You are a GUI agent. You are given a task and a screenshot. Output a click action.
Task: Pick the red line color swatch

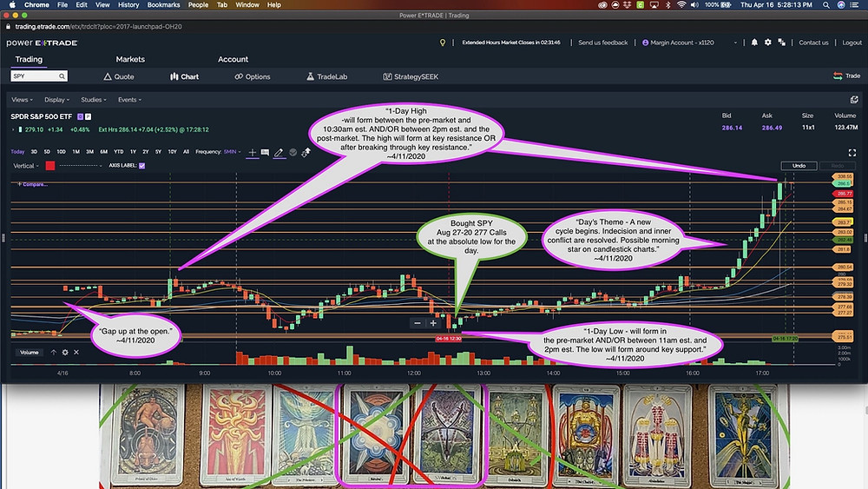click(x=50, y=166)
